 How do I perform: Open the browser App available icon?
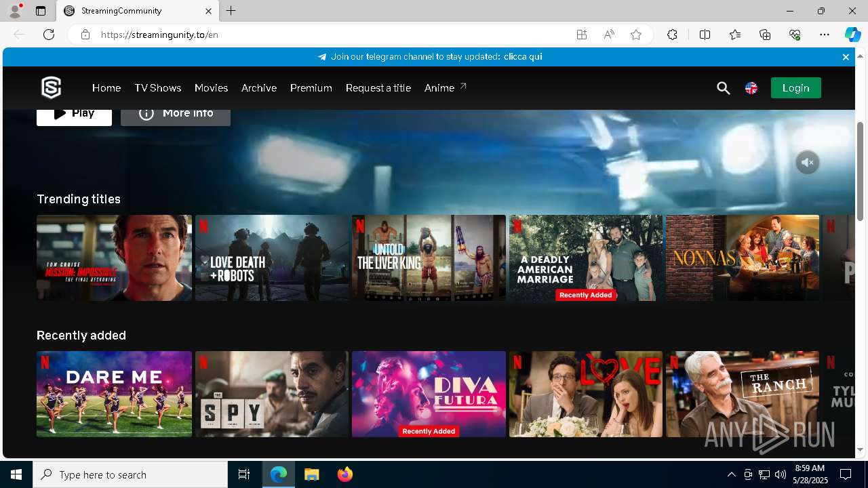(x=582, y=35)
